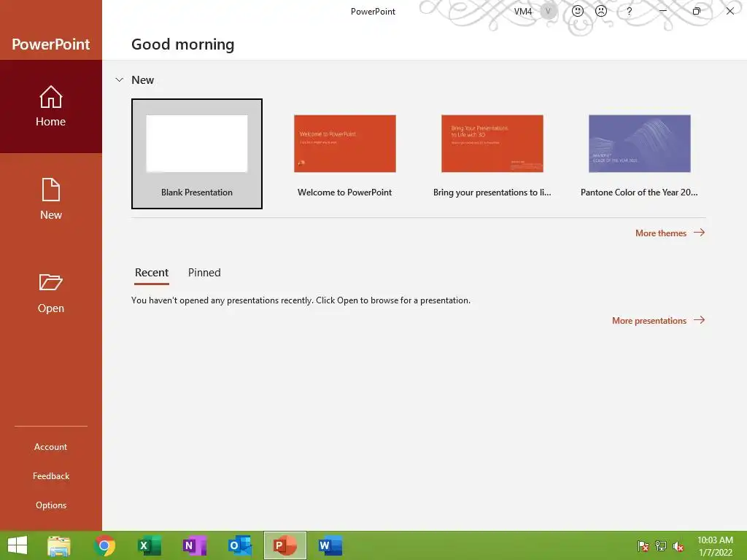The width and height of the screenshot is (747, 560).
Task: Open Word from the taskbar
Action: pyautogui.click(x=330, y=545)
